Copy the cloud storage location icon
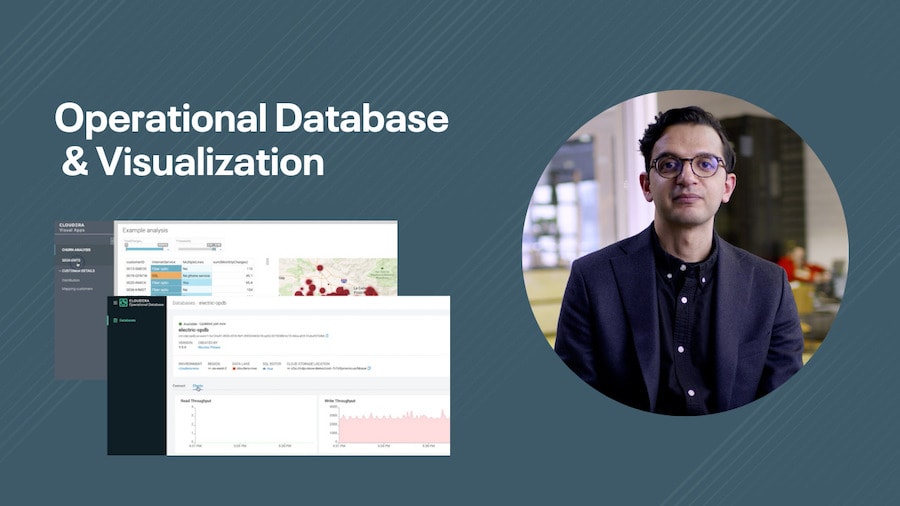 370,368
